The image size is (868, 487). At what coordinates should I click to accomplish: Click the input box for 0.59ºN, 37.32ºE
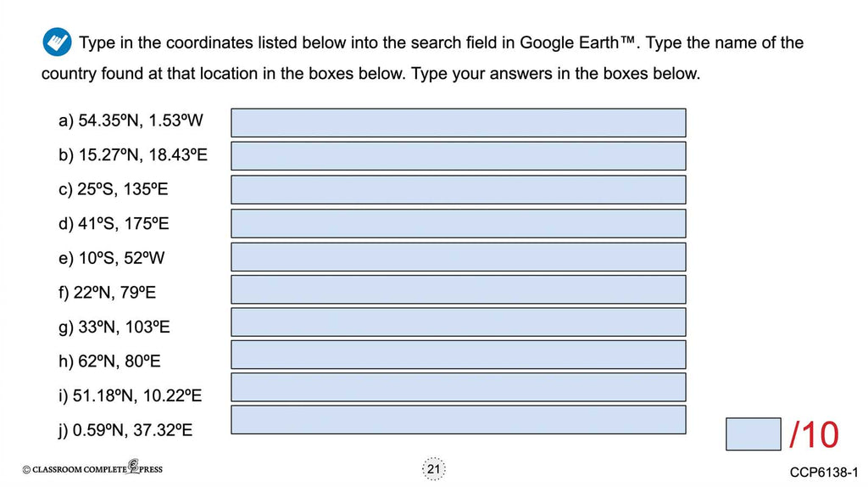tap(458, 419)
